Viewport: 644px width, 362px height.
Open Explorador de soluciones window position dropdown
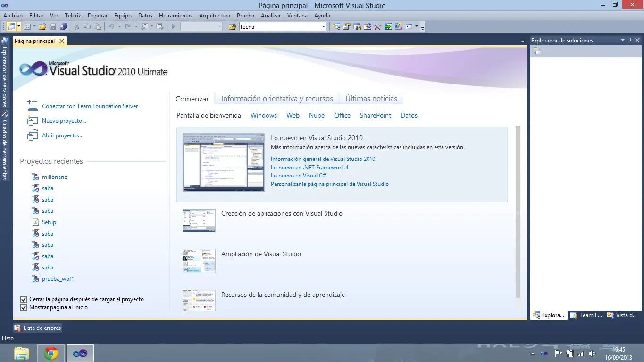(x=623, y=41)
